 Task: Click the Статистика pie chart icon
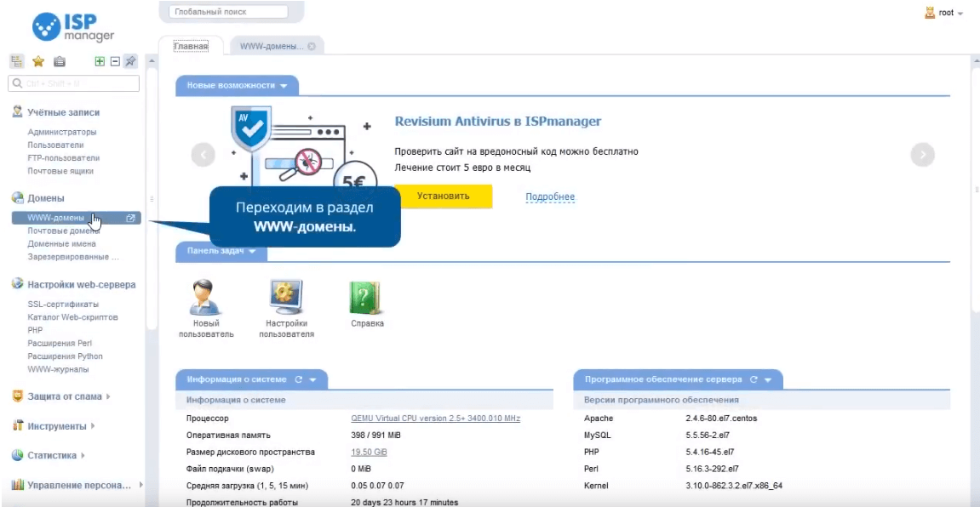click(18, 455)
